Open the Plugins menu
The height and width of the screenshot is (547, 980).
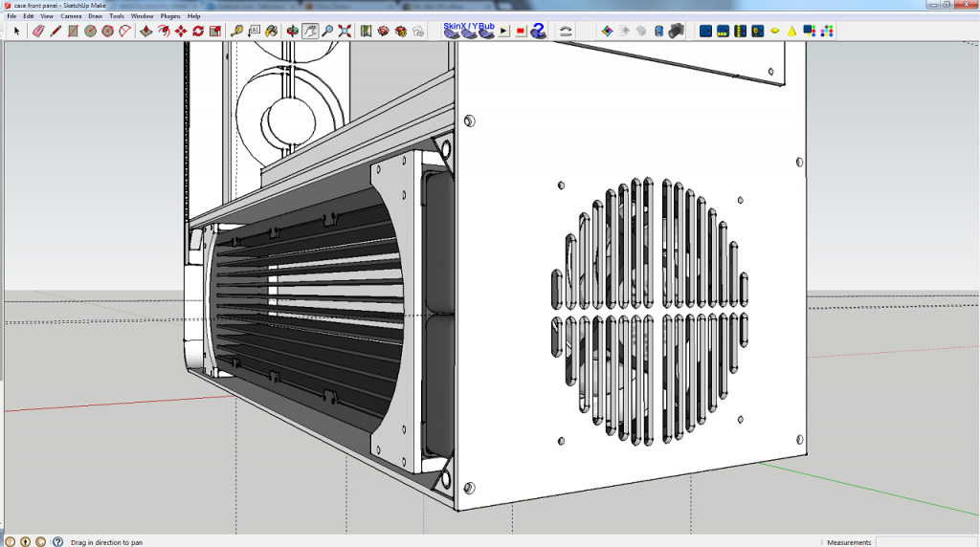170,16
